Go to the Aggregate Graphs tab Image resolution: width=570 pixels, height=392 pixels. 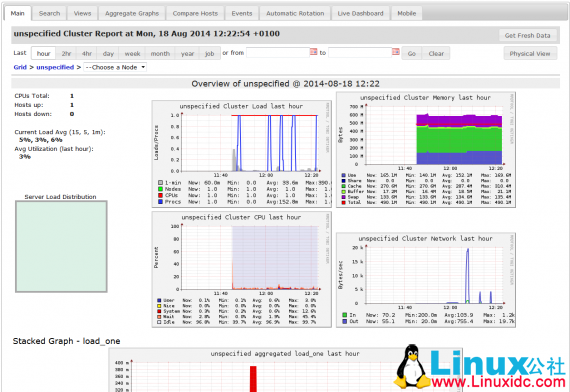coord(132,13)
